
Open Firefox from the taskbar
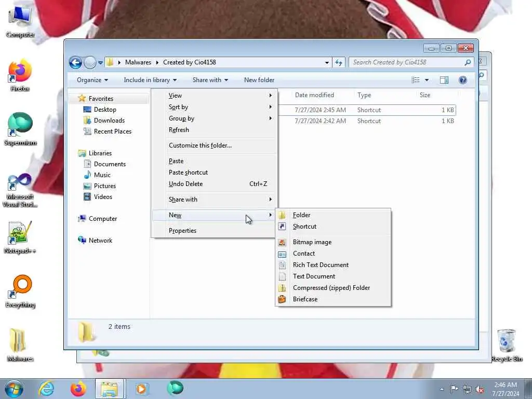click(78, 389)
